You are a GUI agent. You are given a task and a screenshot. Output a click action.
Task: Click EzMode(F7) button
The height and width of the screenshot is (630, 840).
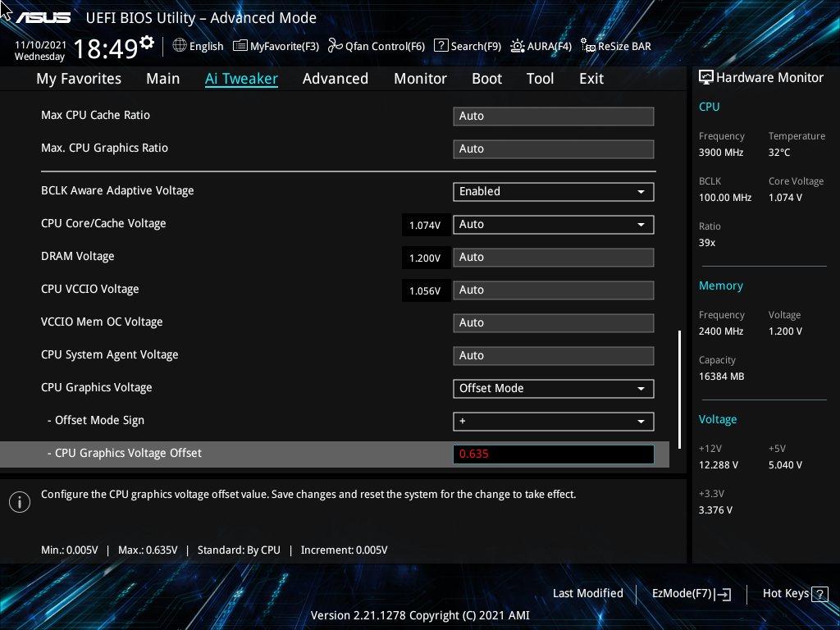(691, 594)
